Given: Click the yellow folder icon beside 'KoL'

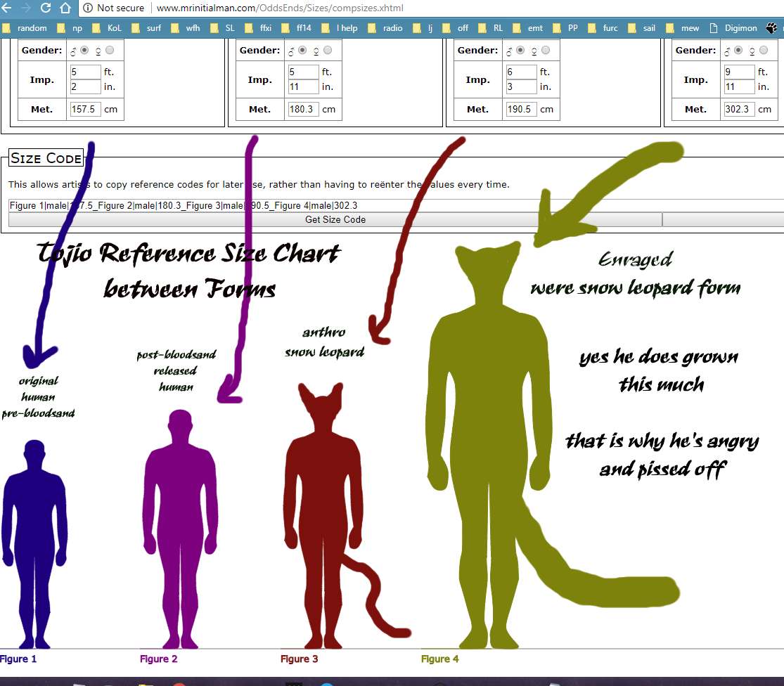Looking at the screenshot, I should pos(95,28).
